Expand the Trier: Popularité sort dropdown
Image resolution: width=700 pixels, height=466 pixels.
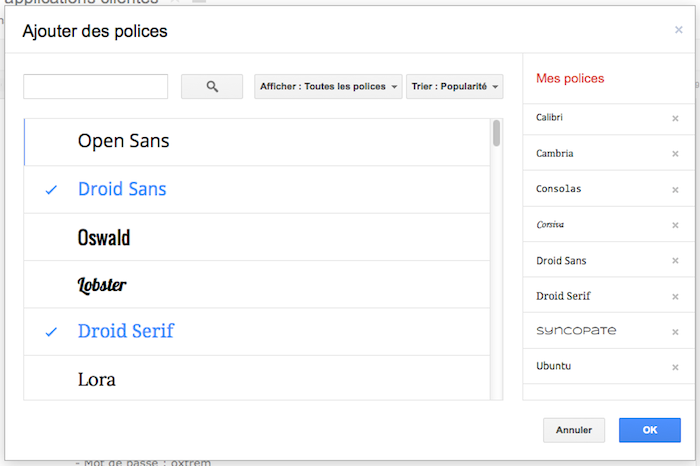tap(454, 87)
